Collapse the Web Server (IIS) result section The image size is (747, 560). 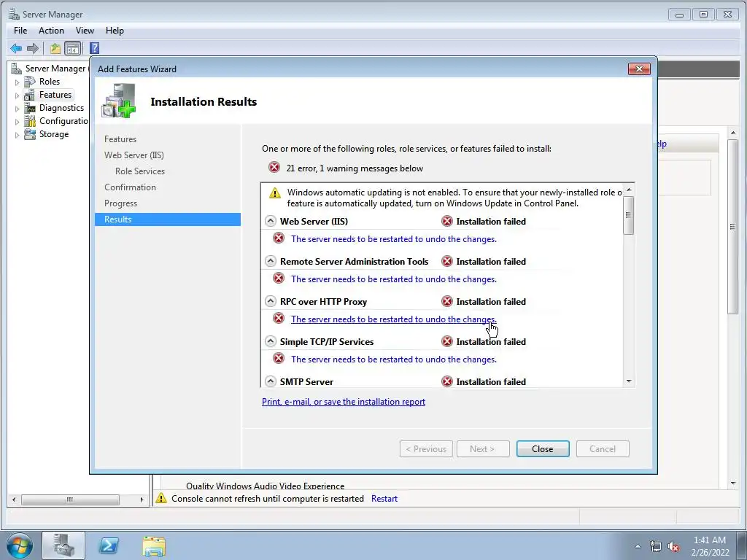271,221
